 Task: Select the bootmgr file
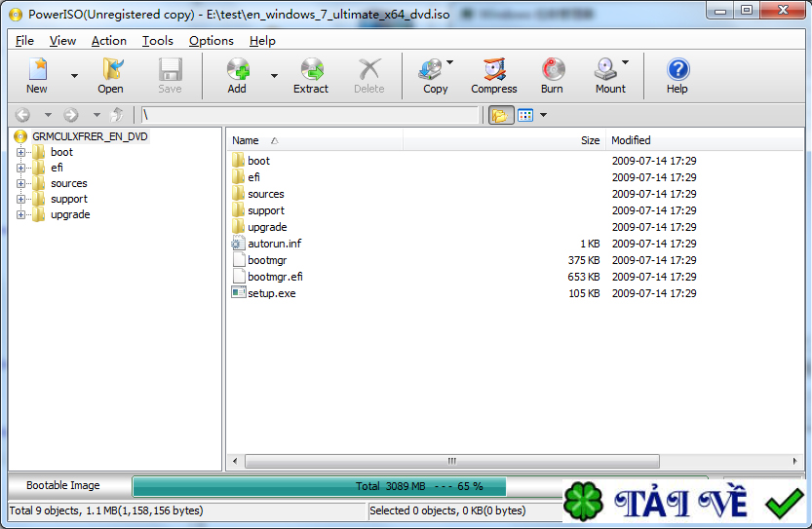(267, 260)
